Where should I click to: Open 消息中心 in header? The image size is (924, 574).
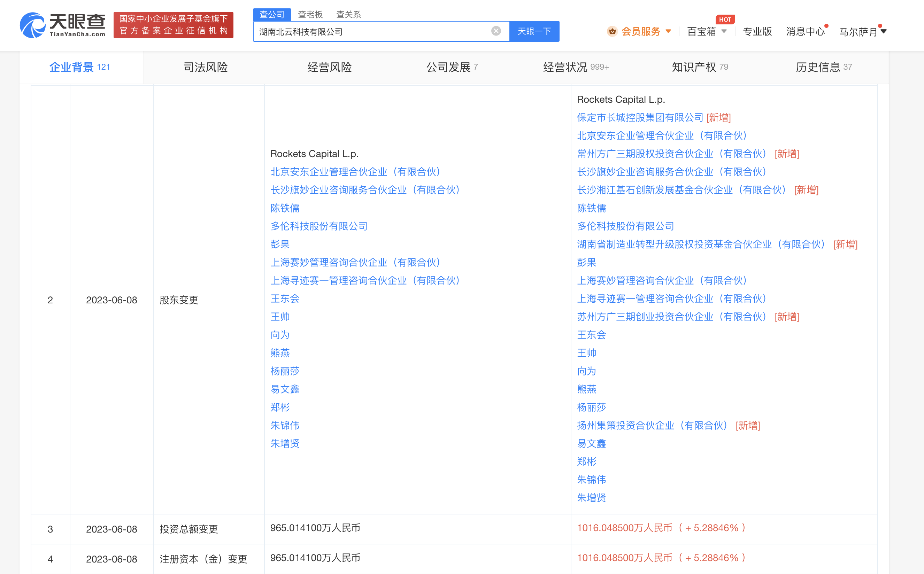coord(805,31)
